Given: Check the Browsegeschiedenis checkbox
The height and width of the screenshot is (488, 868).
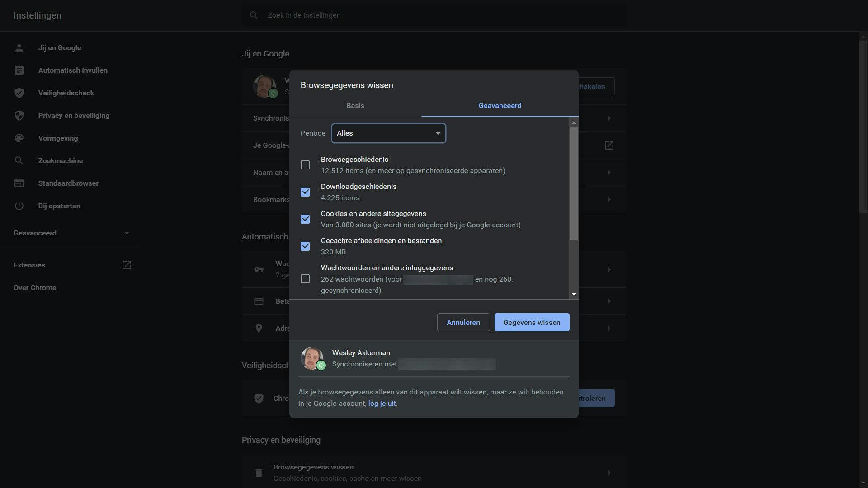Looking at the screenshot, I should tap(305, 165).
